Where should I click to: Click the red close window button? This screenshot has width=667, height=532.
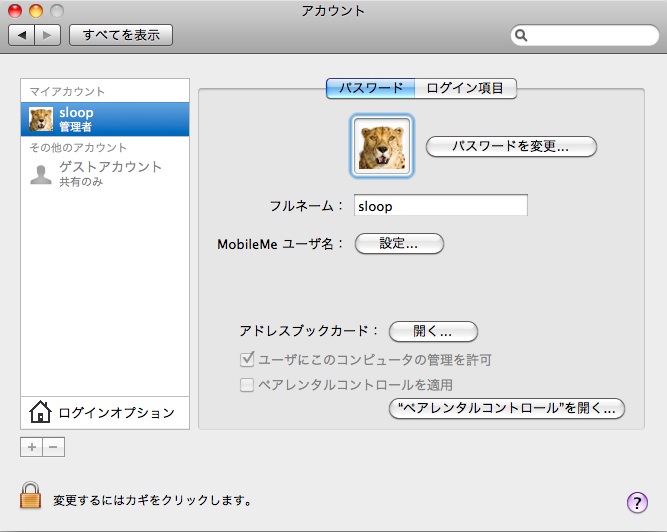15,11
